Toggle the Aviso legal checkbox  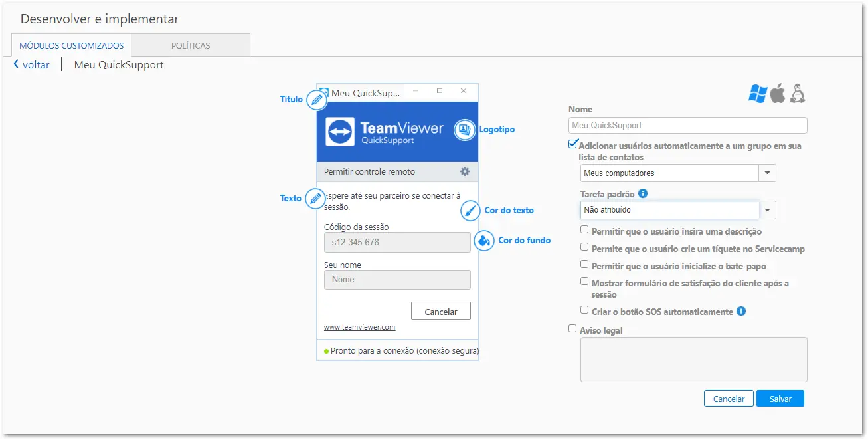(x=572, y=328)
